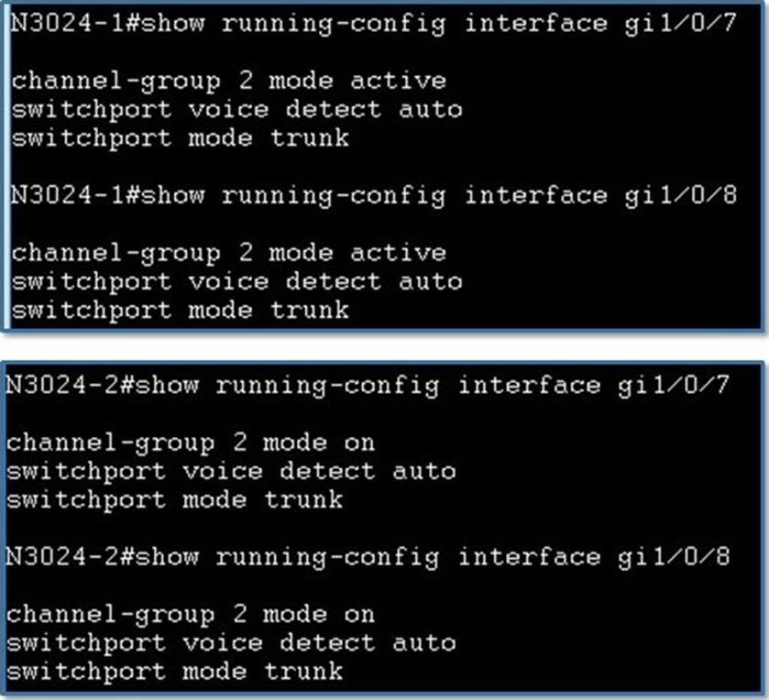Click last 'channel-group 2 mode on' line
769x700 pixels.
[191, 615]
